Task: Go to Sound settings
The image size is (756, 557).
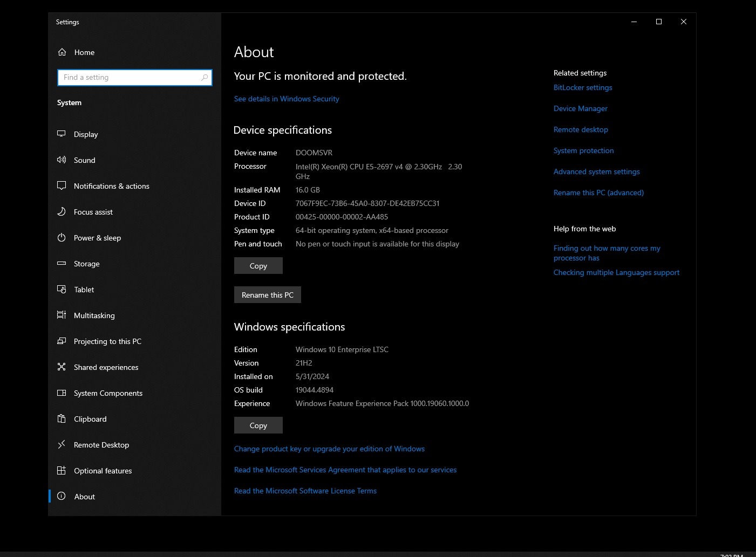Action: 135,160
